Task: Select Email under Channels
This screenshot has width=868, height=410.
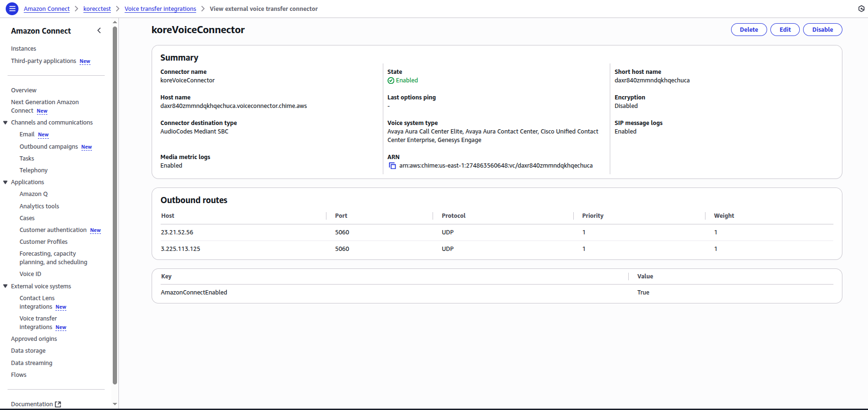Action: (x=27, y=134)
